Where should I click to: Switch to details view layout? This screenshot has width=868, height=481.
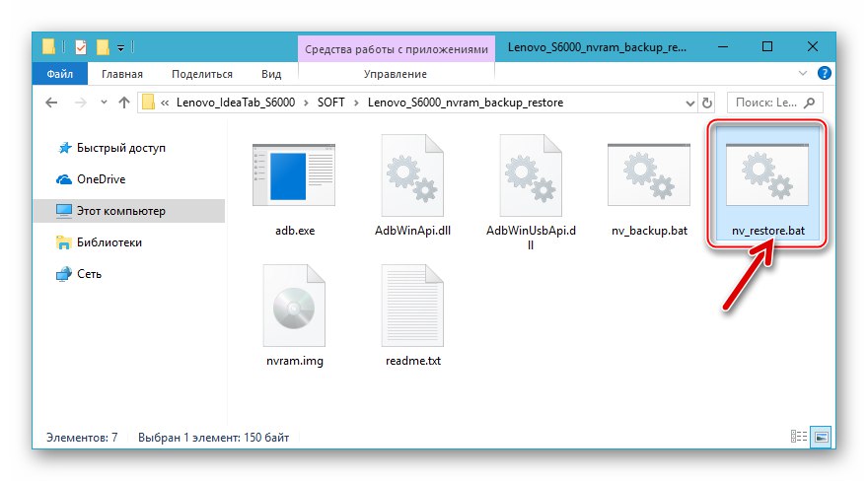click(799, 437)
